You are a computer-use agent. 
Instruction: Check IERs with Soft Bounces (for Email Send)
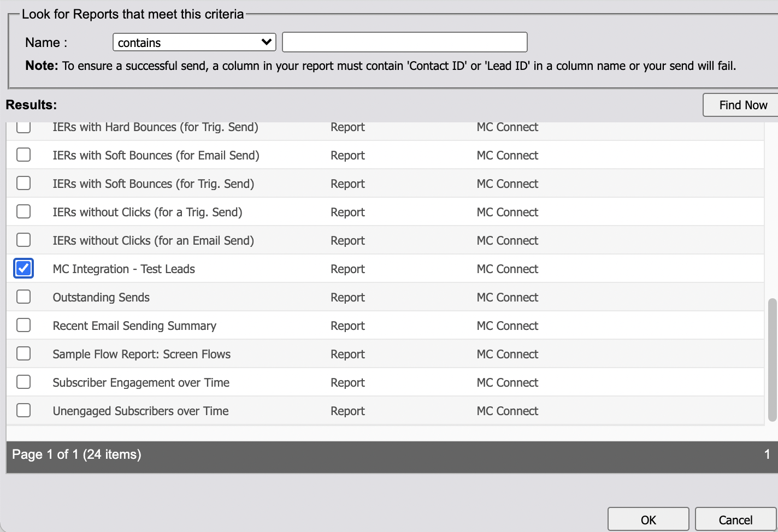coord(23,155)
